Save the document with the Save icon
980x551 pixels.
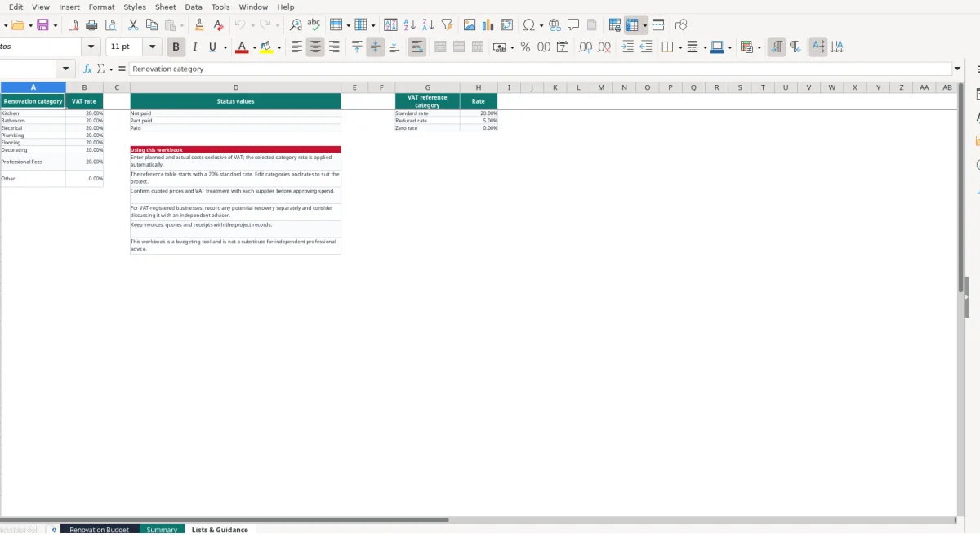pyautogui.click(x=42, y=25)
